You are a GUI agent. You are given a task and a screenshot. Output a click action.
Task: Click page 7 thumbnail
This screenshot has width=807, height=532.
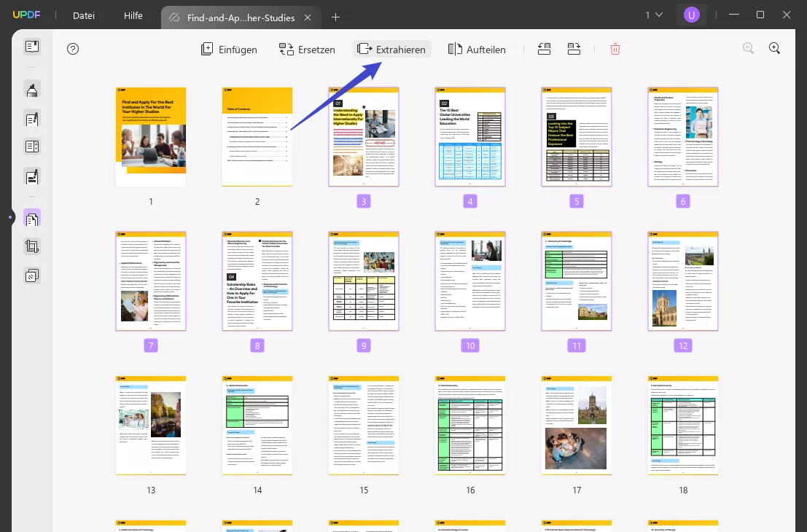point(151,281)
